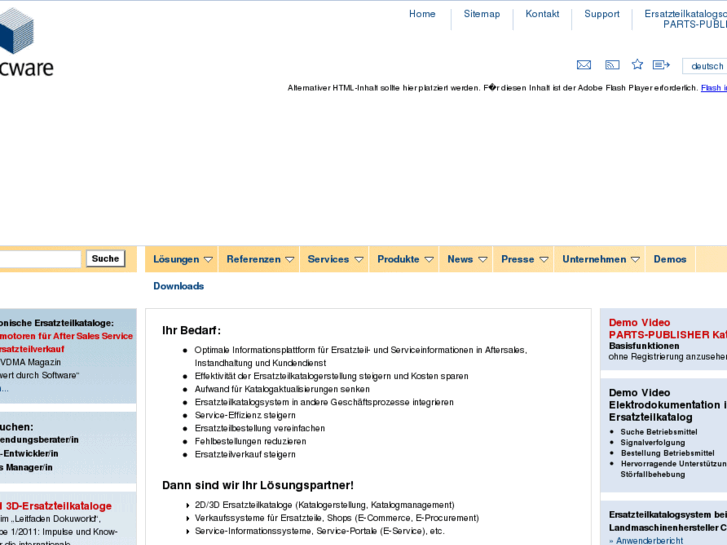Click '2D/3D Ersatzteilkataloge' list entry
The image size is (727, 545).
pyautogui.click(x=325, y=505)
